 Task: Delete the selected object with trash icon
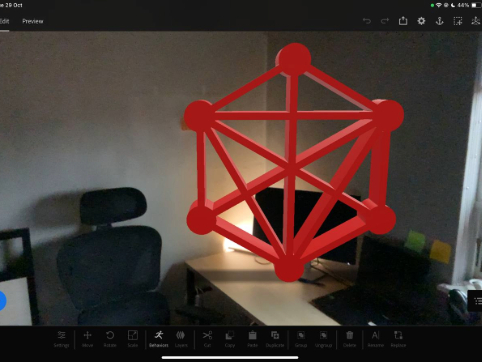pos(349,339)
